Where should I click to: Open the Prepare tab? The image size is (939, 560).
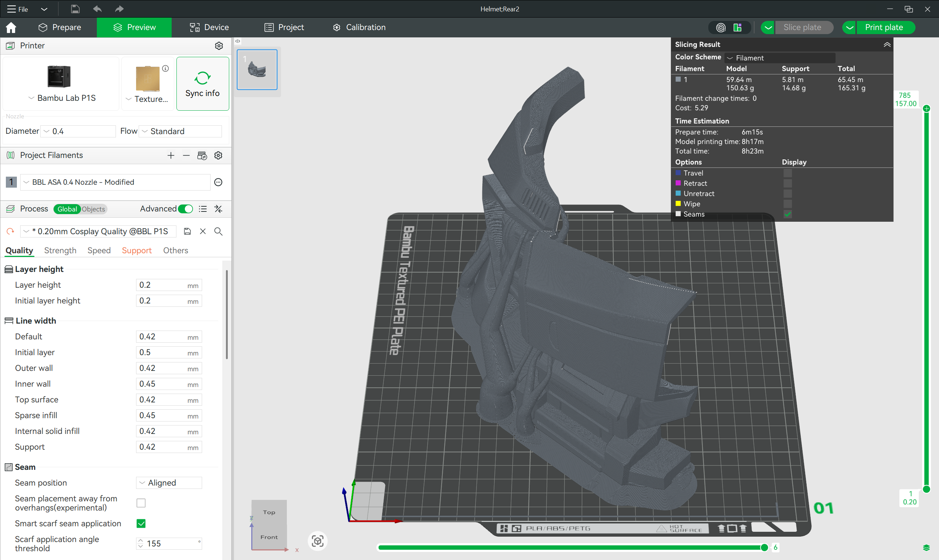(60, 27)
